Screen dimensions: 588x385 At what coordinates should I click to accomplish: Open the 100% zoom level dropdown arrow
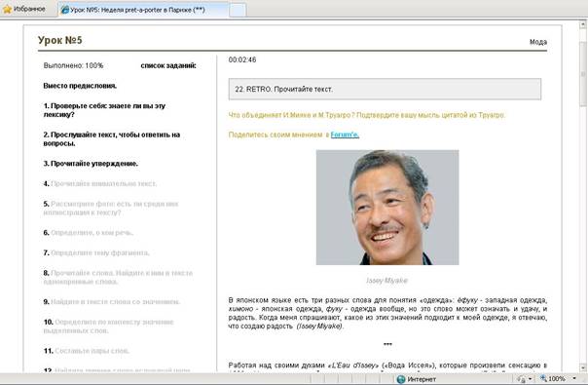(x=574, y=378)
